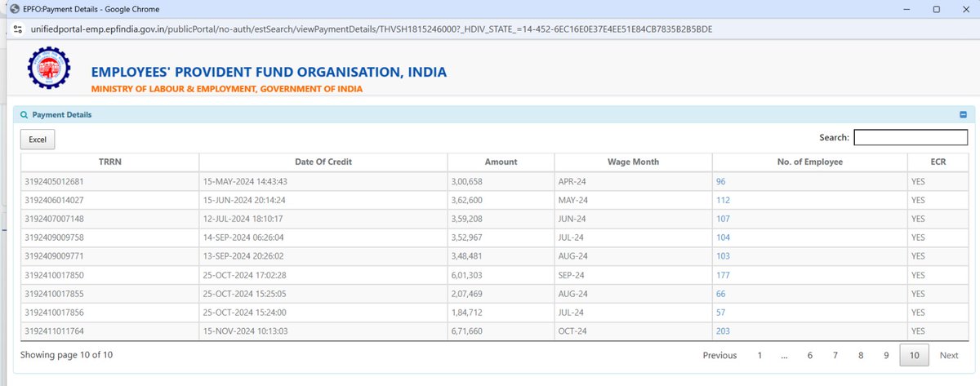Click amount 6,71,660 cell
980x386 pixels.
click(x=501, y=331)
